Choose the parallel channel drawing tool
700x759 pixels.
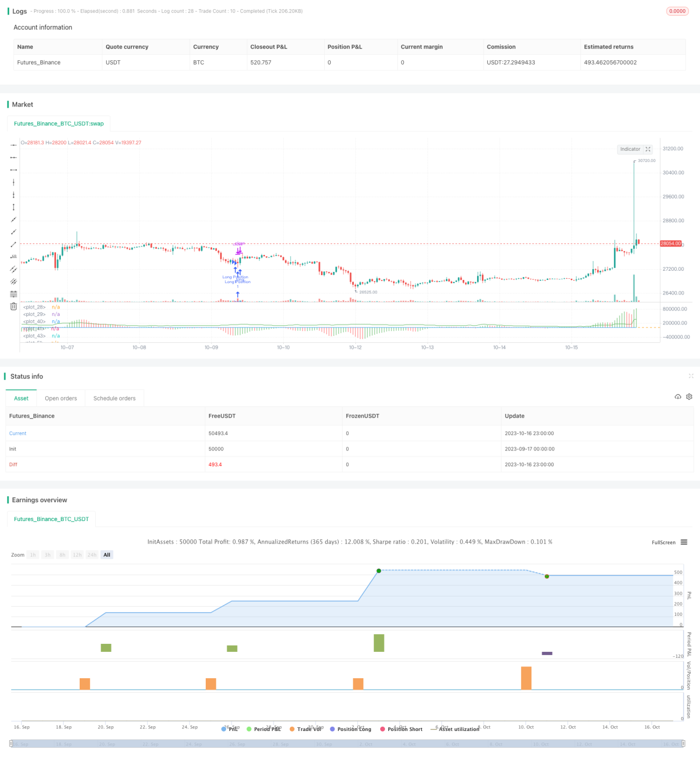(13, 269)
